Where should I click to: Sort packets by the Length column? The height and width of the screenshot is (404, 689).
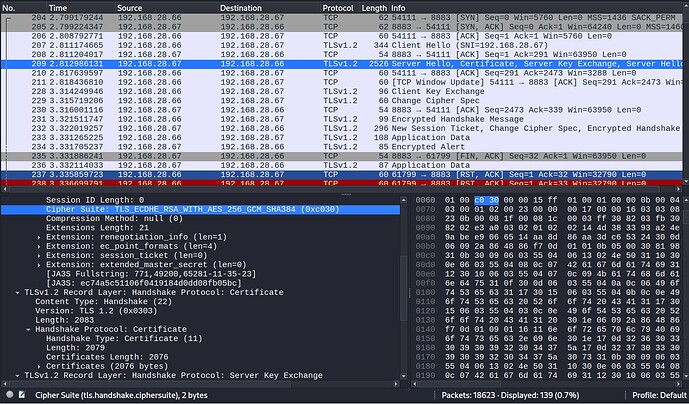[374, 8]
